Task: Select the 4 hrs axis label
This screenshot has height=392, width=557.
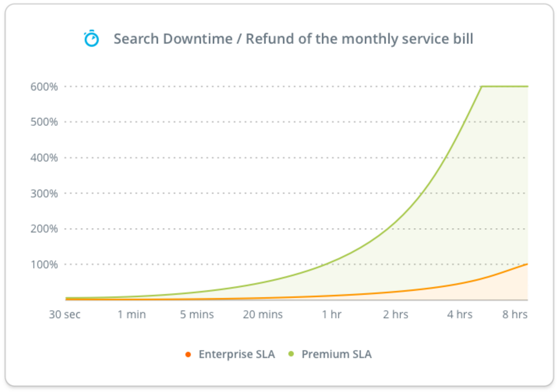Action: (459, 314)
